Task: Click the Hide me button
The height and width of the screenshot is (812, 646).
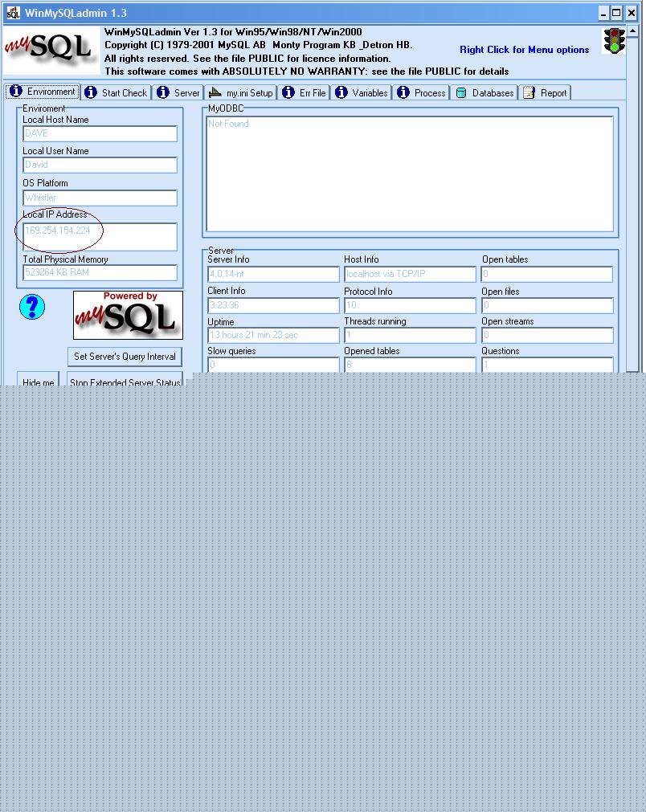Action: pyautogui.click(x=38, y=380)
